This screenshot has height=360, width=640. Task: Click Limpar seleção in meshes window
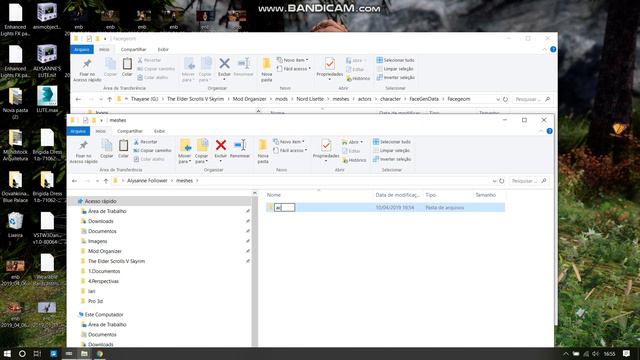click(x=392, y=150)
